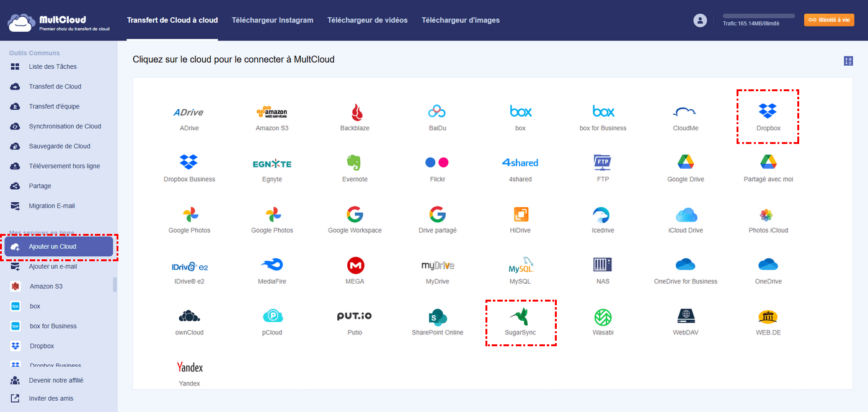Click the iCloud Drive icon
The height and width of the screenshot is (412, 868).
click(x=686, y=215)
